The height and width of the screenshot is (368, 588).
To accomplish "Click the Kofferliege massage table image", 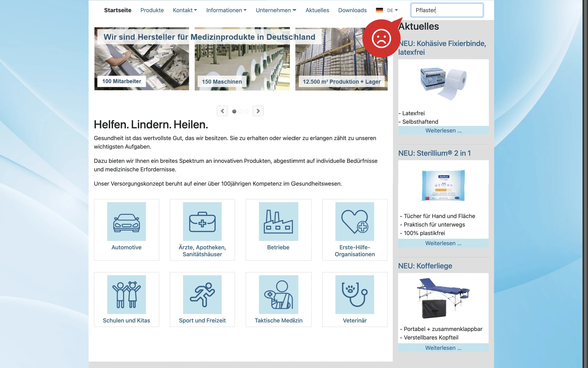I will (x=443, y=298).
